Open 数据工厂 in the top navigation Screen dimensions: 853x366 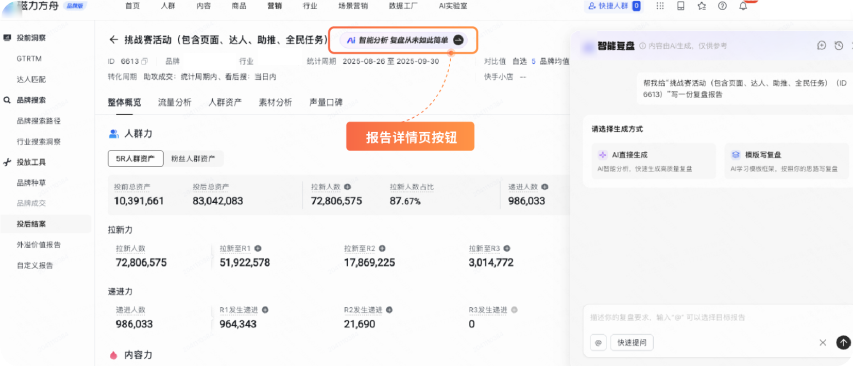(x=403, y=6)
